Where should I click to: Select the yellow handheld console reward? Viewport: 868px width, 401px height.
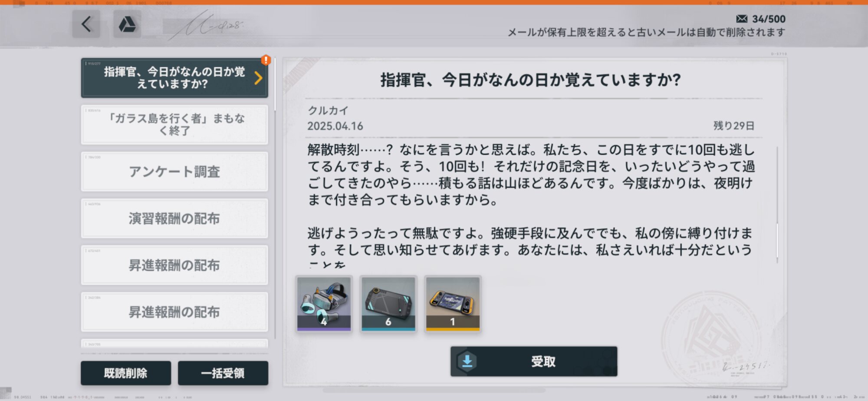tap(453, 304)
